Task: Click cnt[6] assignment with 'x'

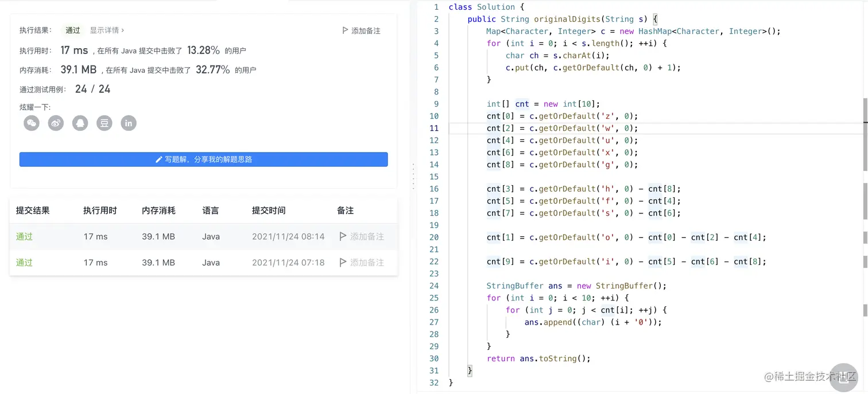Action: [x=562, y=152]
